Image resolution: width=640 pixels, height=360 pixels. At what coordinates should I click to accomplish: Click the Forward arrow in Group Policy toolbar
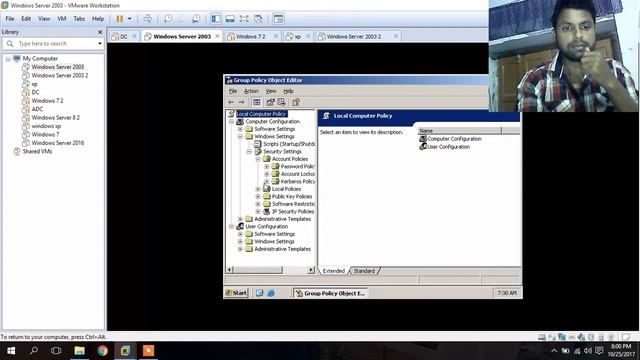pos(242,102)
